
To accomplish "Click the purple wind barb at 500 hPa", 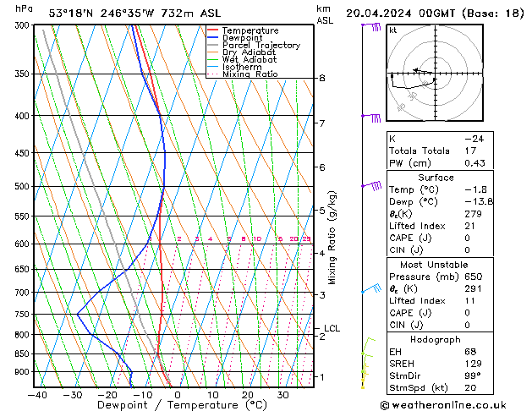I will (x=372, y=186).
